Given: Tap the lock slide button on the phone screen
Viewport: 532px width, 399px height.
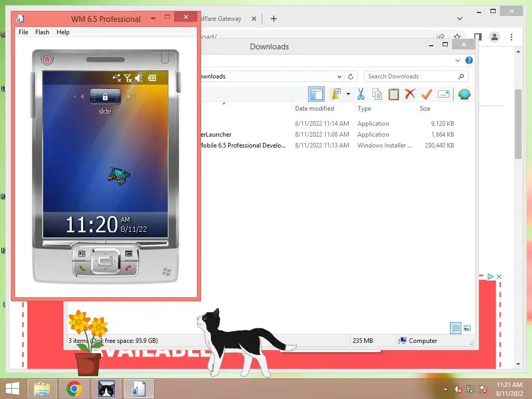Looking at the screenshot, I should pyautogui.click(x=105, y=97).
